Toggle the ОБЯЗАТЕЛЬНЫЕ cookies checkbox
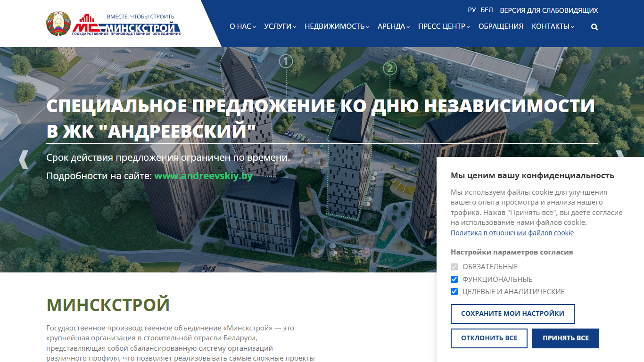Image resolution: width=644 pixels, height=362 pixels. point(454,267)
